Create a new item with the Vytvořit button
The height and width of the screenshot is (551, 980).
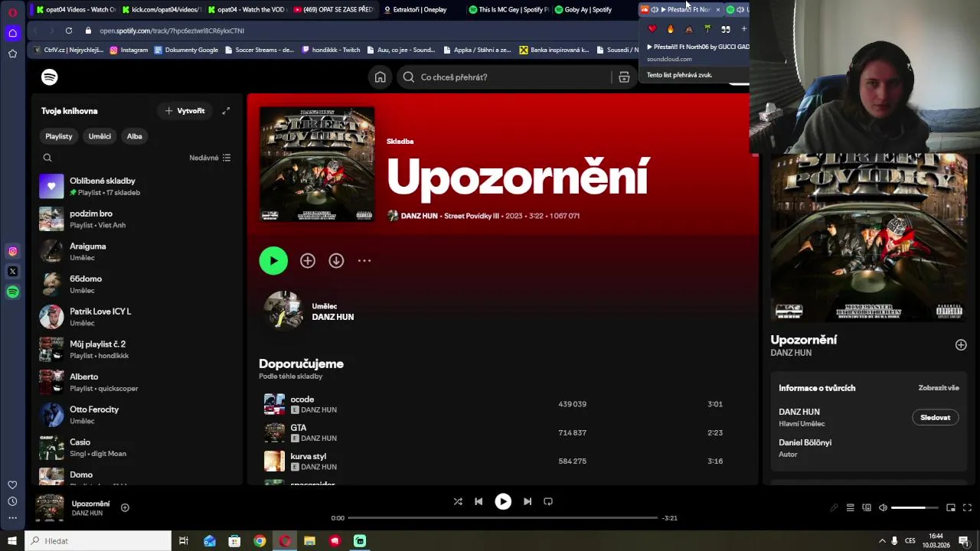point(185,111)
